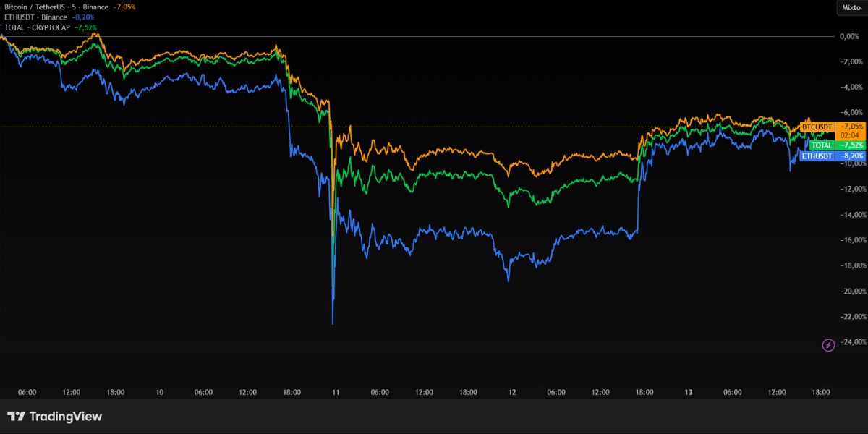Open the TradingView logo link

coord(54,417)
